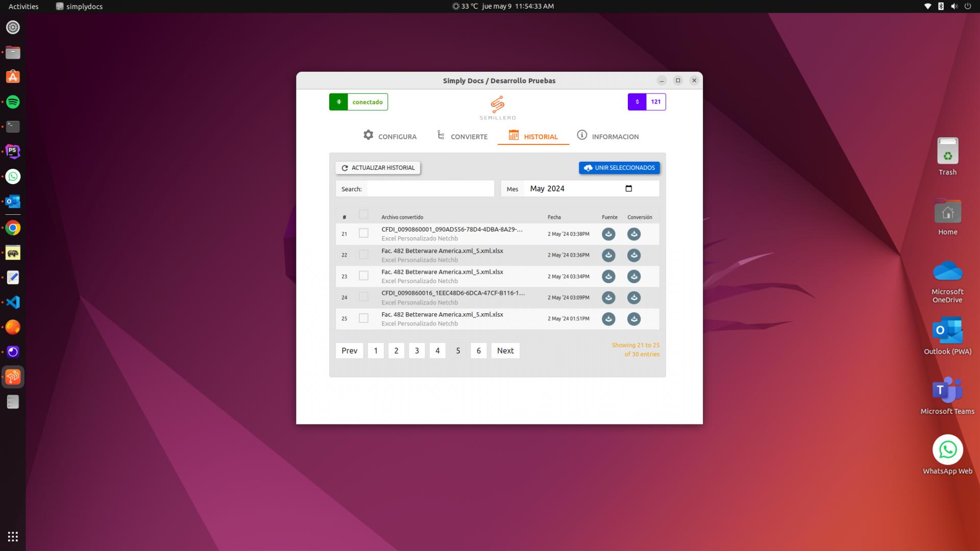Download source file for row 21

(x=608, y=234)
